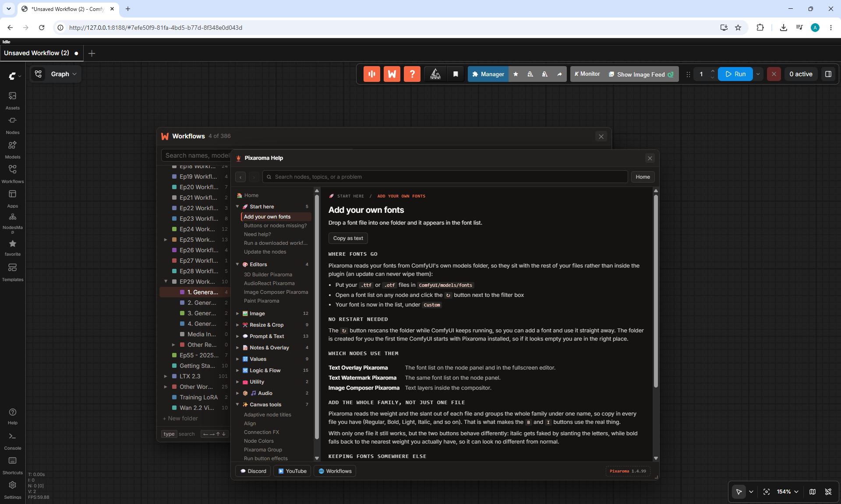Open 3D Builder Pixaroma help page

pos(268,275)
